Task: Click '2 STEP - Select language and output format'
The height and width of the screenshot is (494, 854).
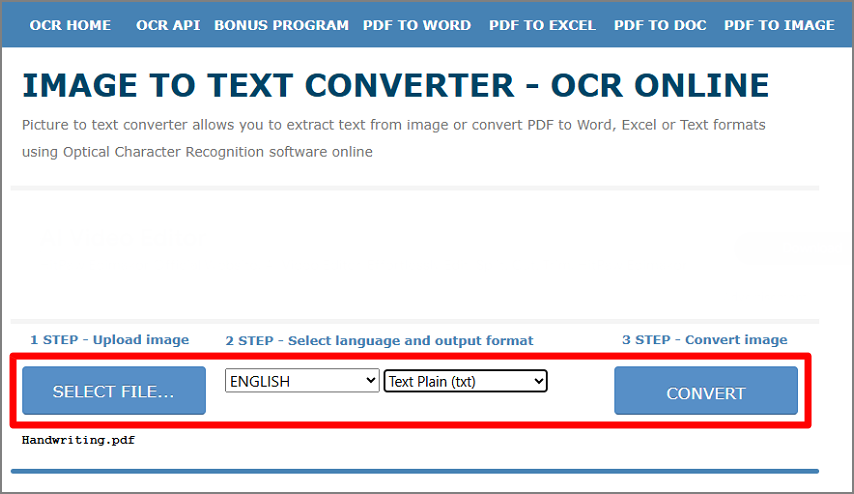Action: [380, 341]
